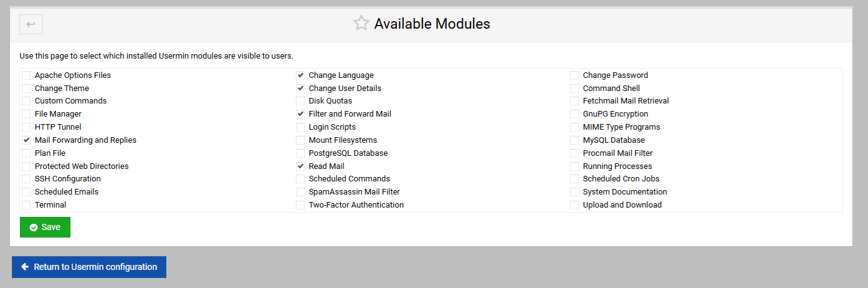Viewport: 868px width, 288px height.
Task: Check the Scheduled Cron Jobs checkbox
Action: 575,179
